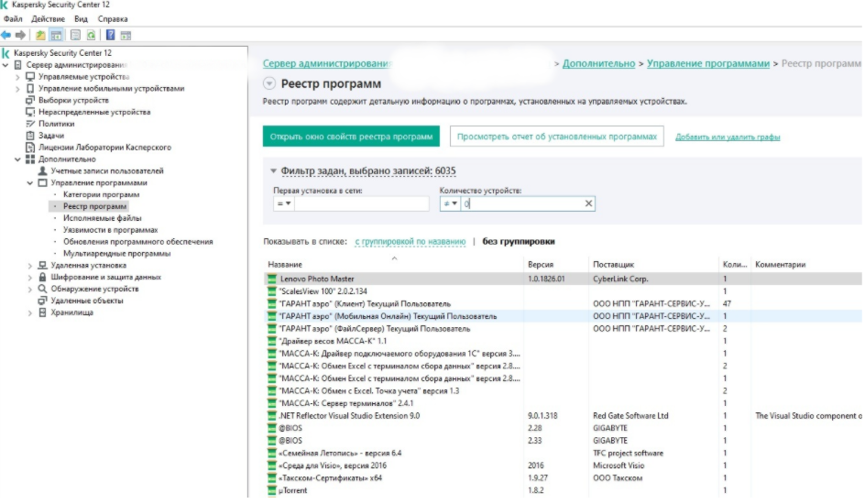Expand the Обнаружение устройств node

tap(30, 289)
